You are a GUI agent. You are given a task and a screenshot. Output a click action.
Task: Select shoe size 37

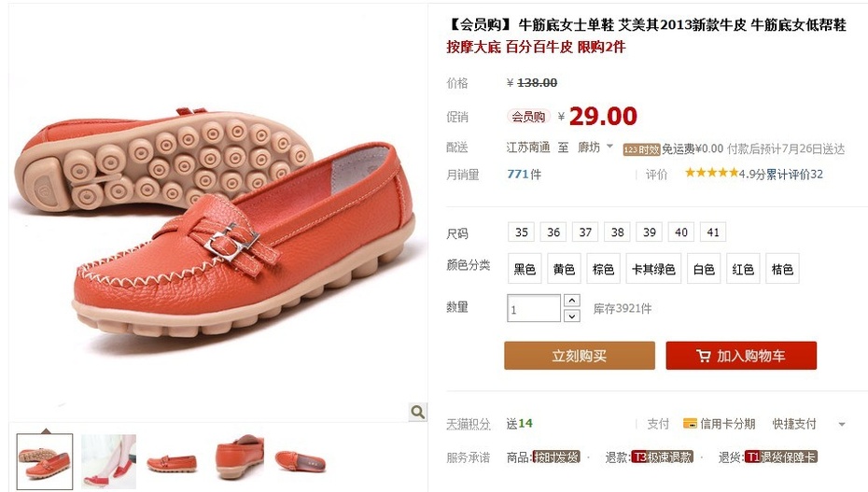pyautogui.click(x=585, y=232)
